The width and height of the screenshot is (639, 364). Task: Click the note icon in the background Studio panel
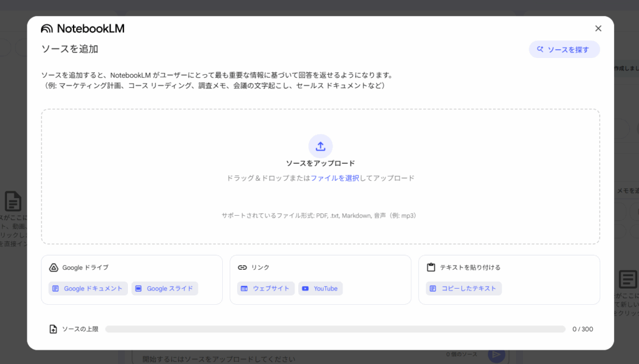click(628, 279)
